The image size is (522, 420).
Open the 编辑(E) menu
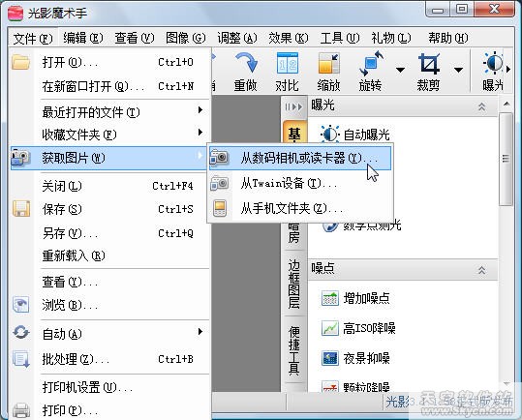point(83,38)
